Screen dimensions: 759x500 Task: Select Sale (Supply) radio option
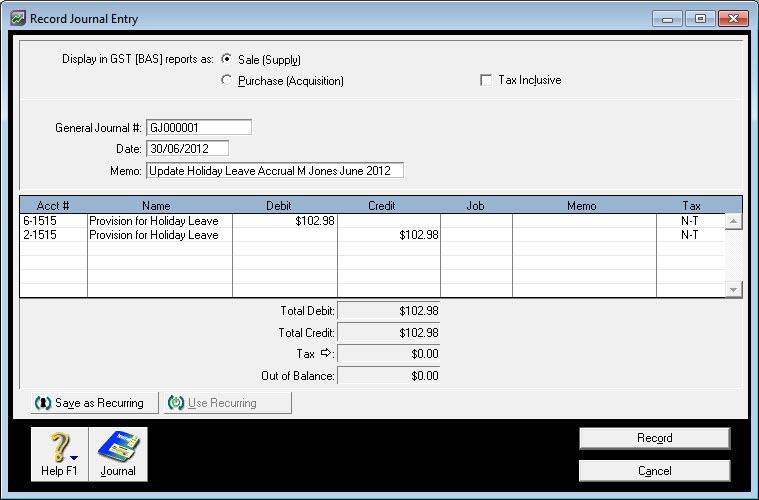click(226, 59)
